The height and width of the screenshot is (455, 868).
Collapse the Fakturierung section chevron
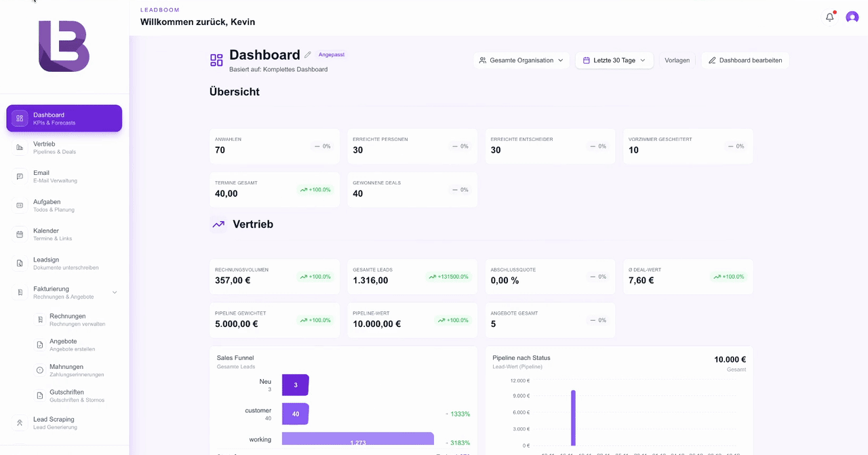coord(115,292)
